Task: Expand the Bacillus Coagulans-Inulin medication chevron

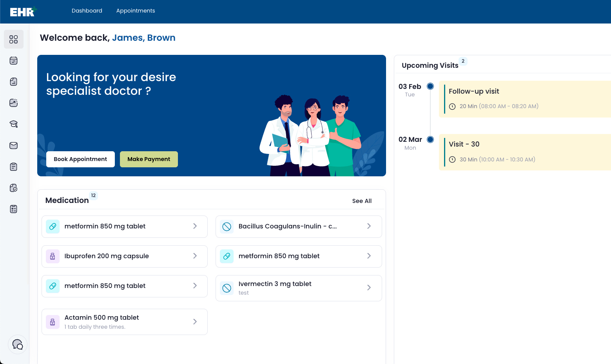Action: [x=369, y=226]
